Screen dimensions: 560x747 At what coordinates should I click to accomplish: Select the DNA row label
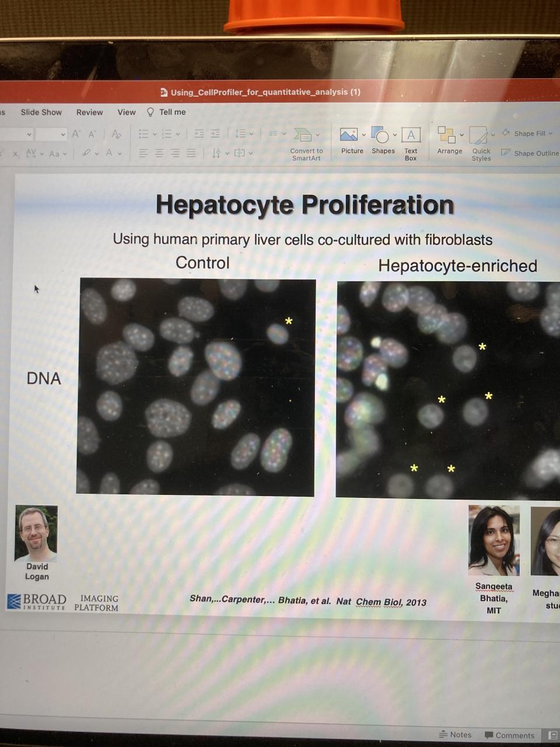[x=44, y=378]
